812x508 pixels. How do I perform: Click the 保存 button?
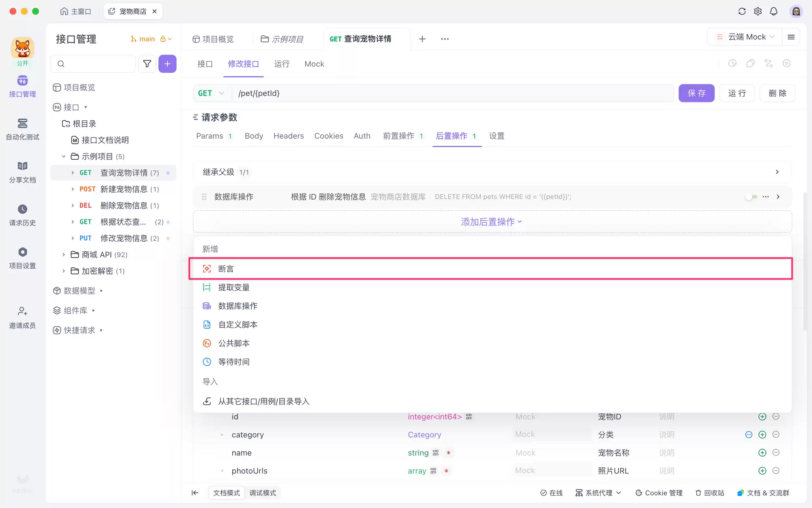(696, 93)
